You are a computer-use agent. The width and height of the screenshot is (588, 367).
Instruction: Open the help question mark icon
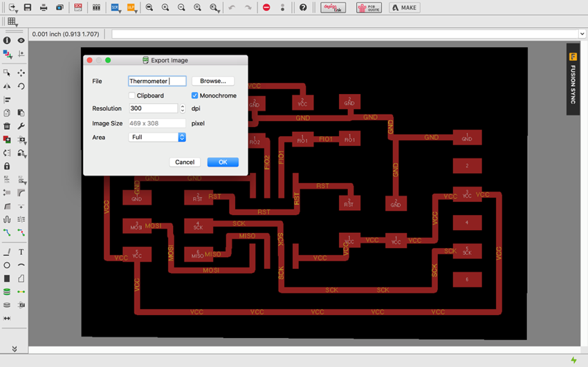(x=303, y=8)
